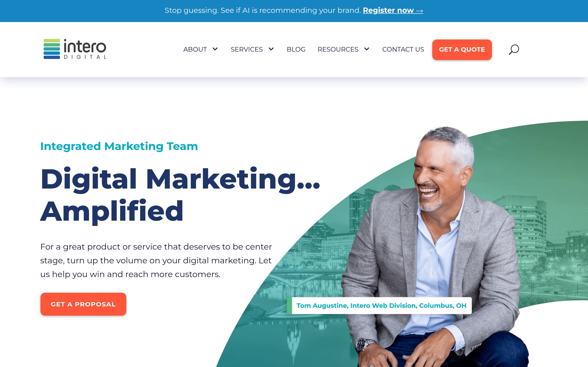Expand the About menu chevron
588x367 pixels.
point(215,49)
